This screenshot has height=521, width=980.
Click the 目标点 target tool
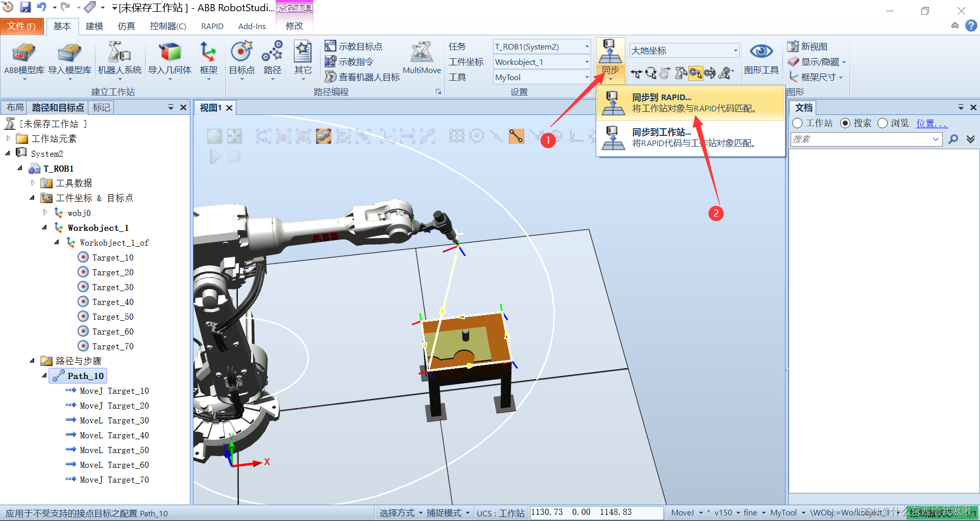click(241, 60)
